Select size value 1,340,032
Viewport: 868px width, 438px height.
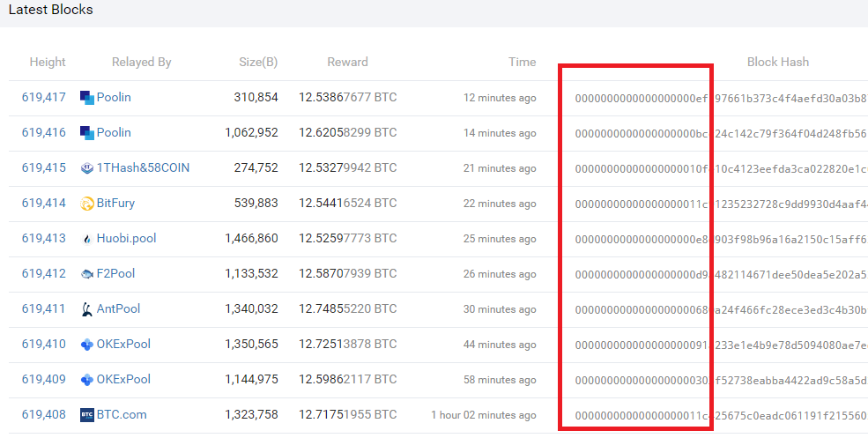coord(251,308)
